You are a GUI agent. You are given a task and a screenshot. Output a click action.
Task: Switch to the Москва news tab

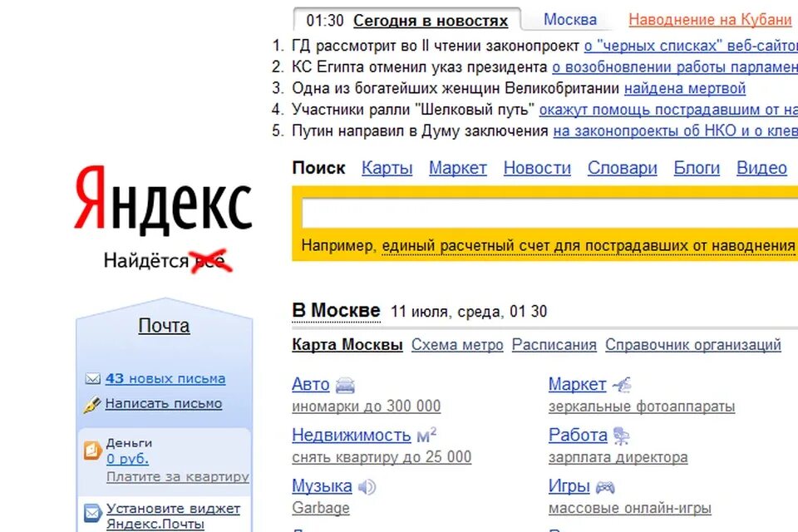[570, 19]
